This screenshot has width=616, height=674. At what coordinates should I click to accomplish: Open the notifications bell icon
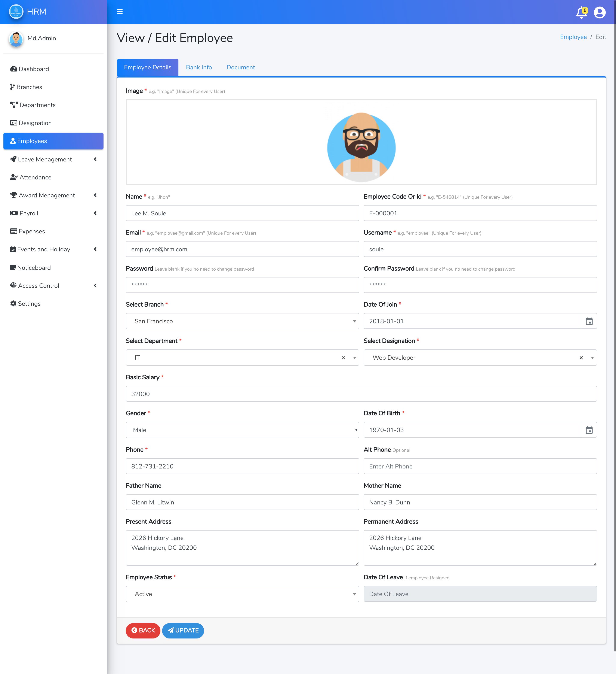(581, 12)
